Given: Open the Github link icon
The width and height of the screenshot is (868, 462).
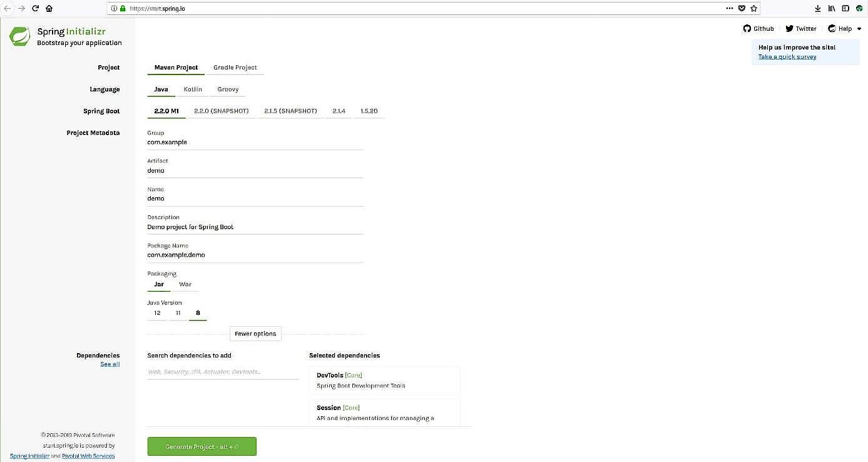Looking at the screenshot, I should coord(747,29).
